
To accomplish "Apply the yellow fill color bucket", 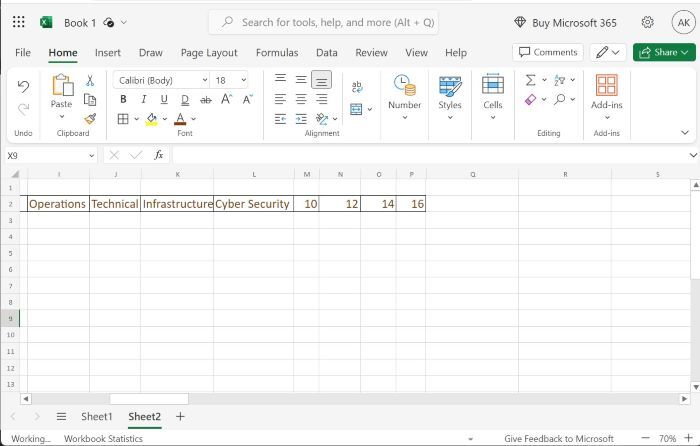I will 152,119.
